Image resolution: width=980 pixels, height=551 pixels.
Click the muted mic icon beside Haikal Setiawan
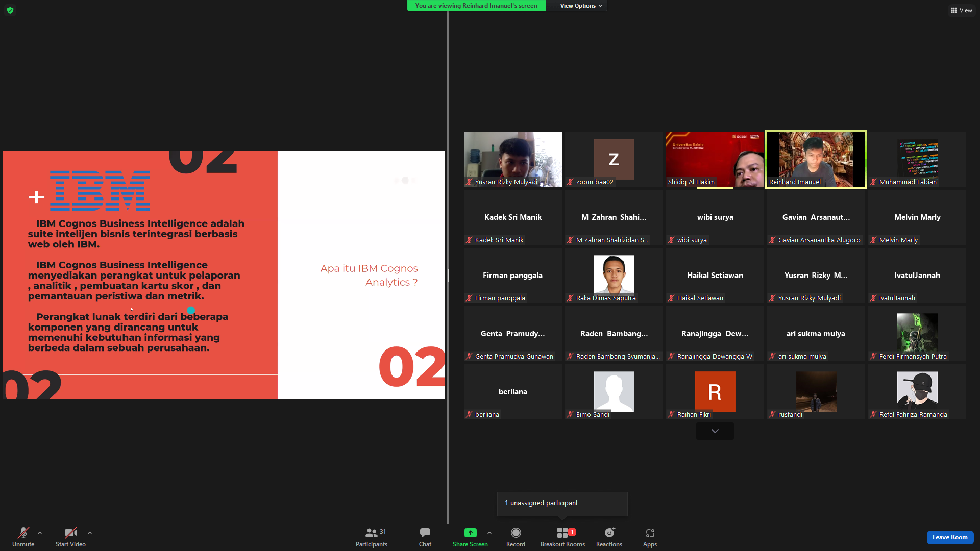pyautogui.click(x=671, y=298)
